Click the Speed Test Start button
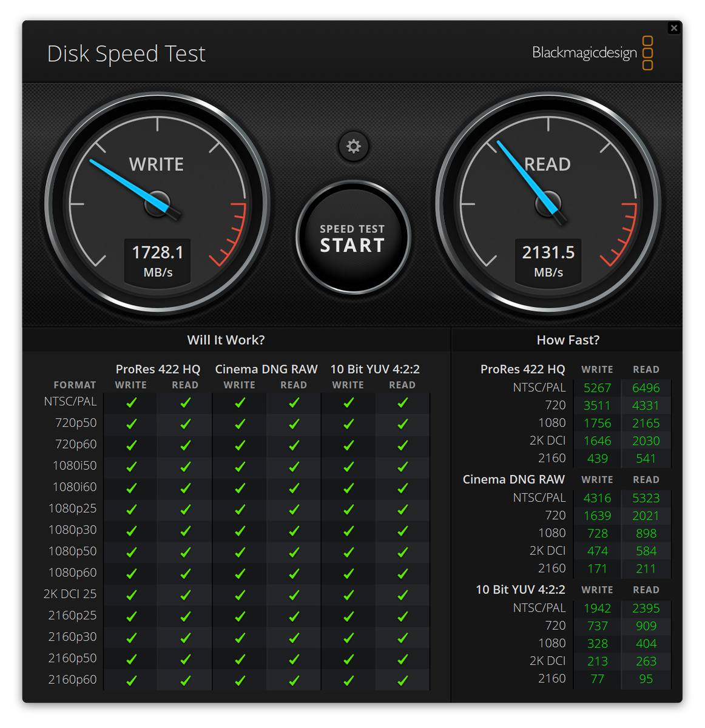 click(x=352, y=237)
